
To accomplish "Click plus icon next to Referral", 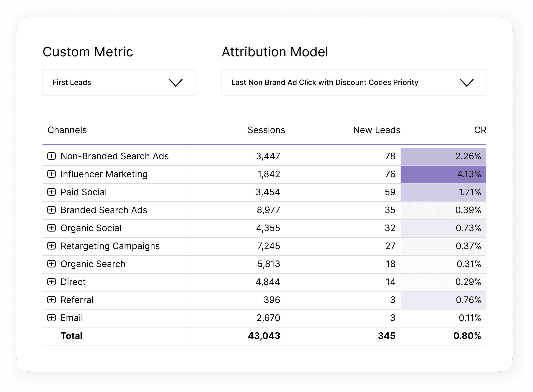I will pyautogui.click(x=51, y=300).
